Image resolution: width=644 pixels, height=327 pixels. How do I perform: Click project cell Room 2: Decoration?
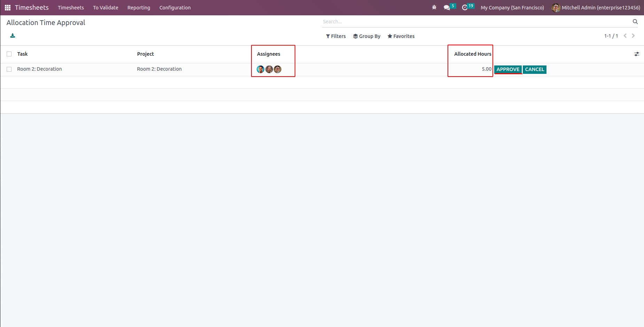pyautogui.click(x=159, y=69)
